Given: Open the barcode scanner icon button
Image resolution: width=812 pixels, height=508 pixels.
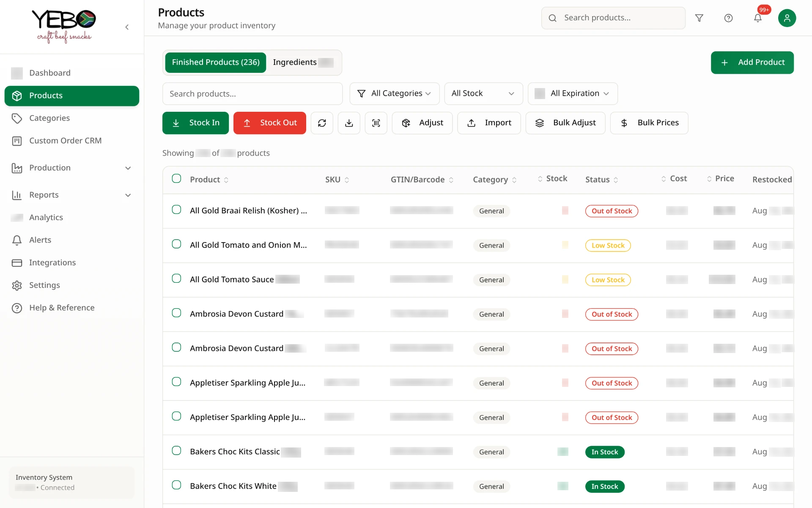Looking at the screenshot, I should pos(376,123).
